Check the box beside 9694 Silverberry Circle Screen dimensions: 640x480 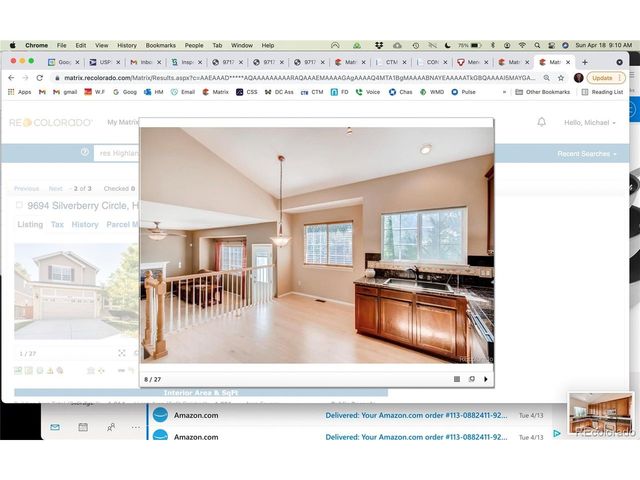click(19, 205)
